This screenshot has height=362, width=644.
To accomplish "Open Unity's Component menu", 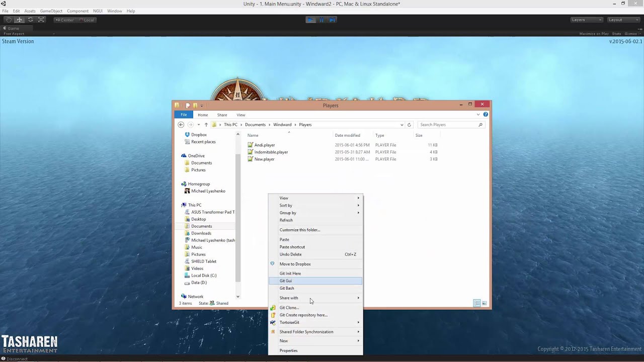I will coord(77,11).
